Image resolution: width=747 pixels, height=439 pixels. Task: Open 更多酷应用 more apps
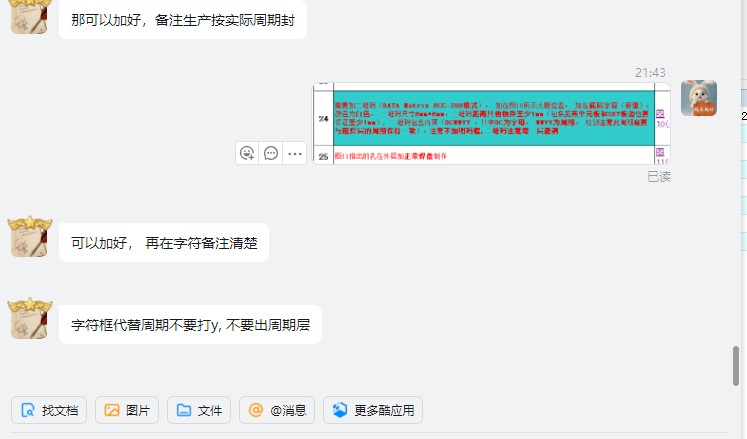[x=373, y=410]
